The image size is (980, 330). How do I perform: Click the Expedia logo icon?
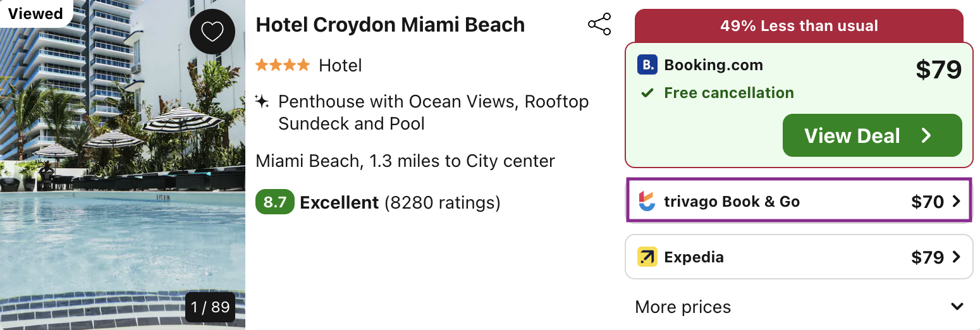point(647,257)
